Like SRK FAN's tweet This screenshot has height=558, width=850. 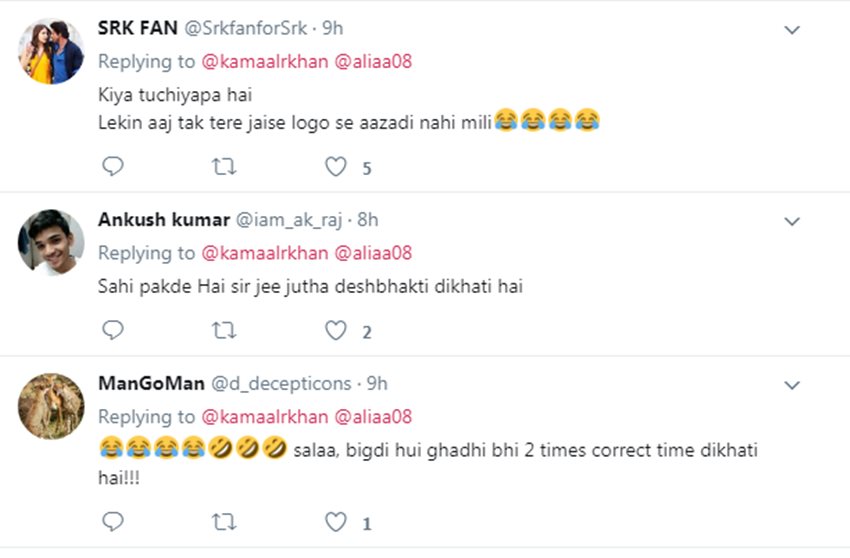[x=336, y=167]
